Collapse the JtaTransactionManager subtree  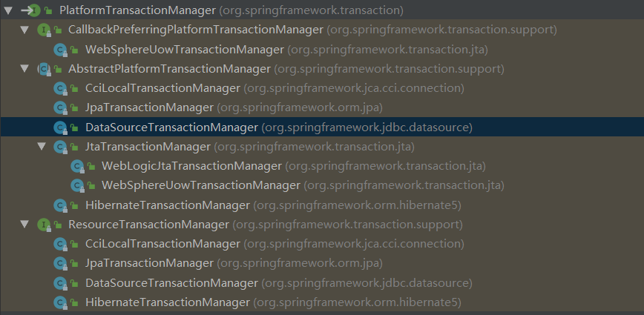[x=42, y=147]
